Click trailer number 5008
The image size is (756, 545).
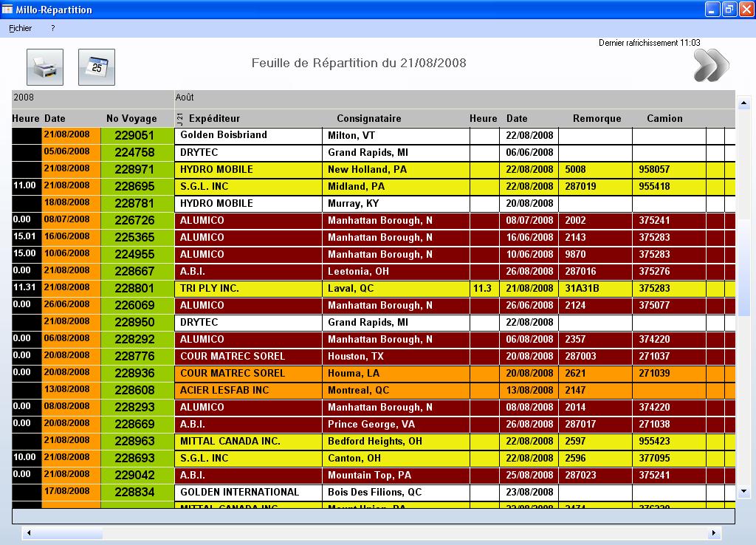tap(596, 169)
